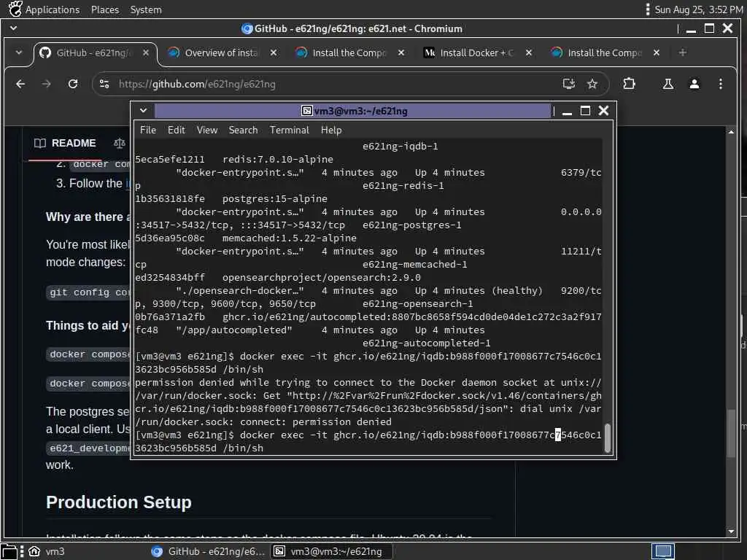Open the Chrome Labs flask icon
The height and width of the screenshot is (560, 747).
tap(668, 85)
